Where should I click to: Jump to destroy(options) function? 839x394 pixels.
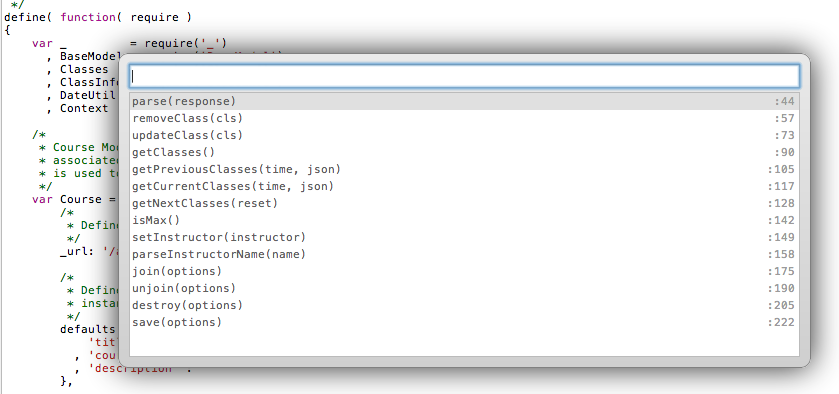pyautogui.click(x=464, y=306)
